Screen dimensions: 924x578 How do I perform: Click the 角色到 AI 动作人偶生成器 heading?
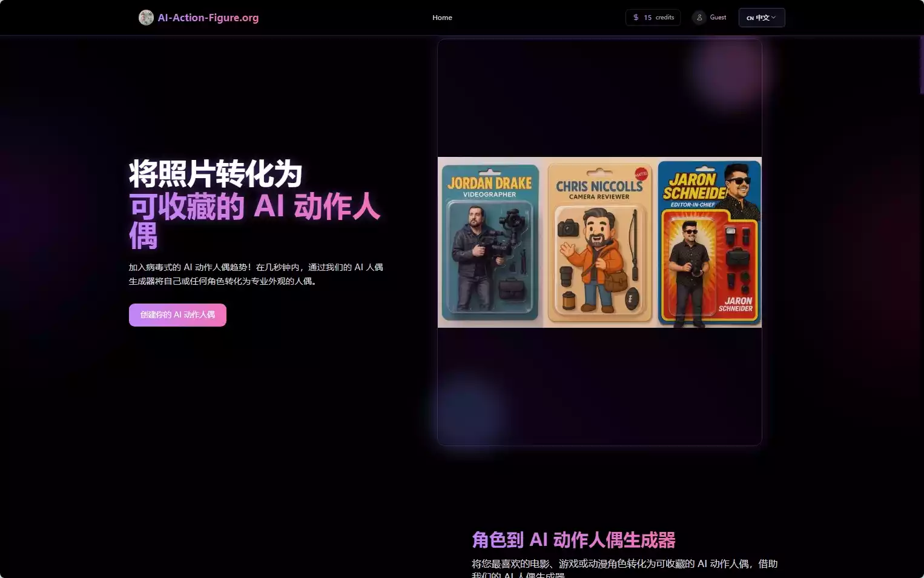(x=573, y=540)
